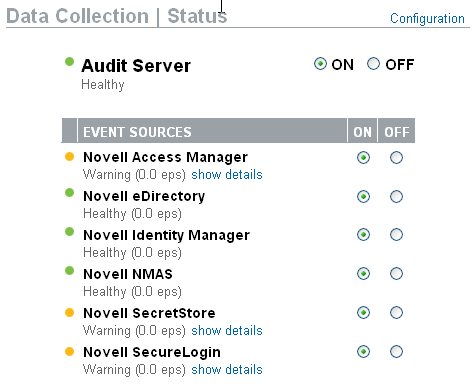Open the Configuration link
The height and width of the screenshot is (390, 476).
(427, 19)
